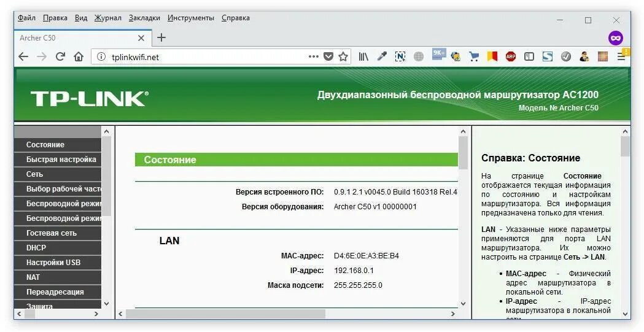Click main content vertical scrollbar thumb

(x=463, y=153)
